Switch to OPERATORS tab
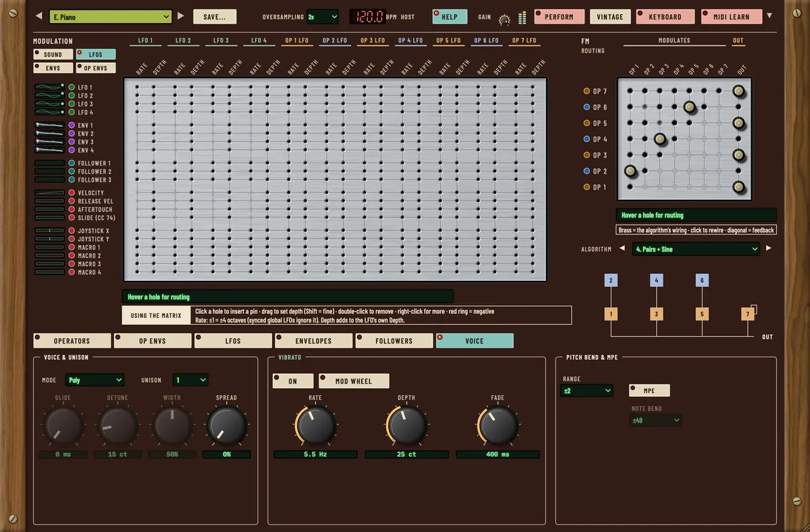Image resolution: width=810 pixels, height=532 pixels. pos(72,341)
